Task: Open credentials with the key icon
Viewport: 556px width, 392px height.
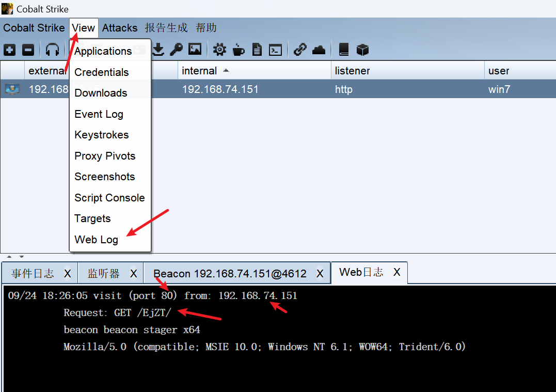Action: (177, 50)
